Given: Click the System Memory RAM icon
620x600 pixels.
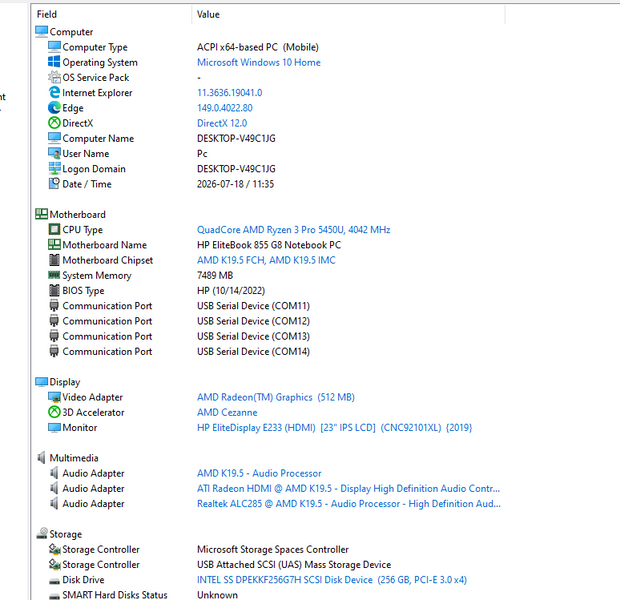Looking at the screenshot, I should coord(54,275).
